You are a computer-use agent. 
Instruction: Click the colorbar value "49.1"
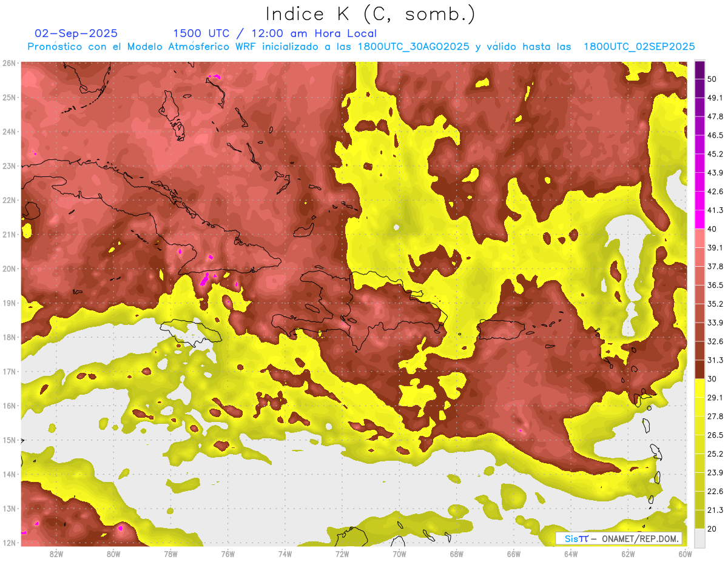pyautogui.click(x=715, y=98)
